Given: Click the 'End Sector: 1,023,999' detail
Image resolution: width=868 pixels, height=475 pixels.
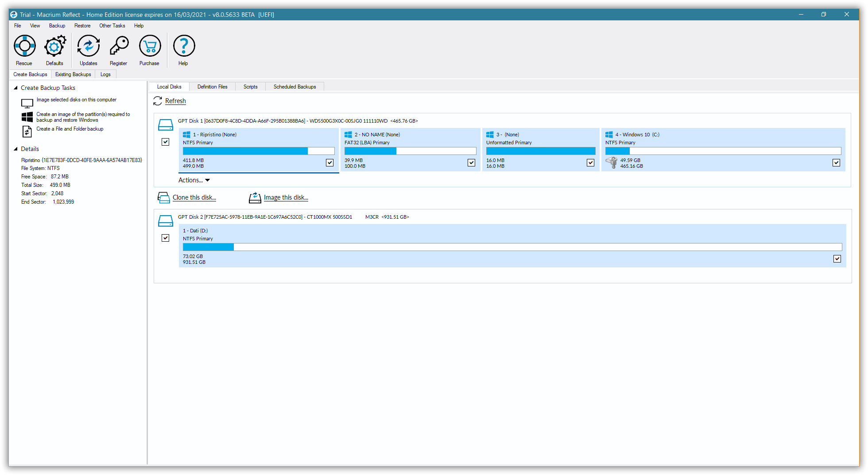Looking at the screenshot, I should (x=48, y=202).
